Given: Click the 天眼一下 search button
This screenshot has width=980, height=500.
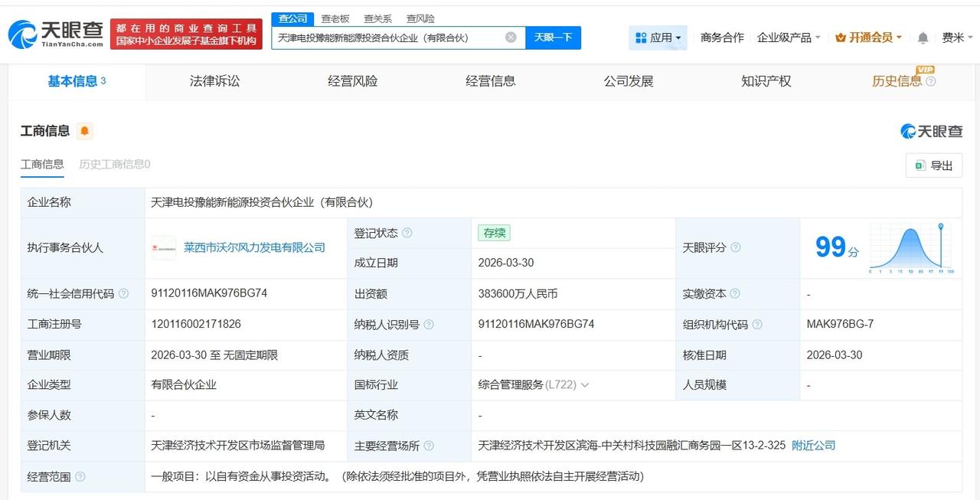Looking at the screenshot, I should [554, 37].
